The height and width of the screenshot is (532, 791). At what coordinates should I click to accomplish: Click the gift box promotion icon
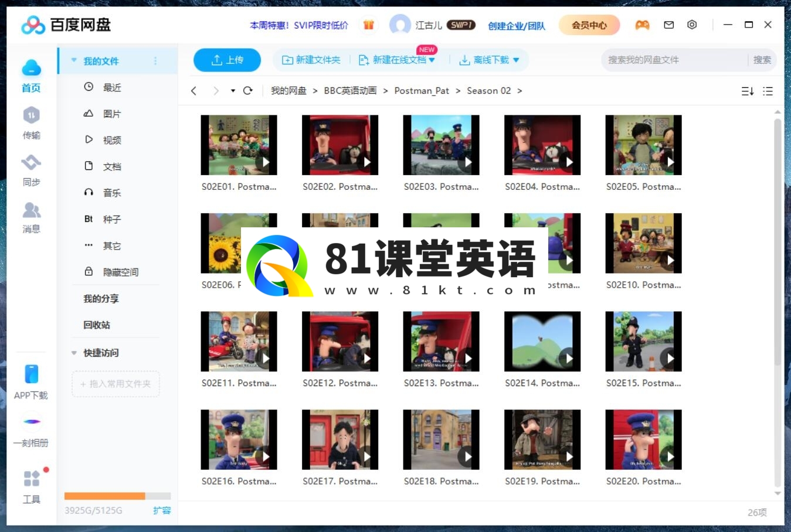click(x=368, y=25)
